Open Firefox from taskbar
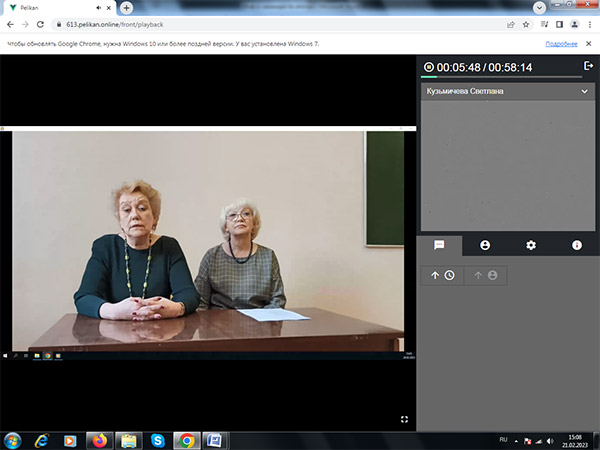Viewport: 600px width, 450px height. click(x=99, y=441)
